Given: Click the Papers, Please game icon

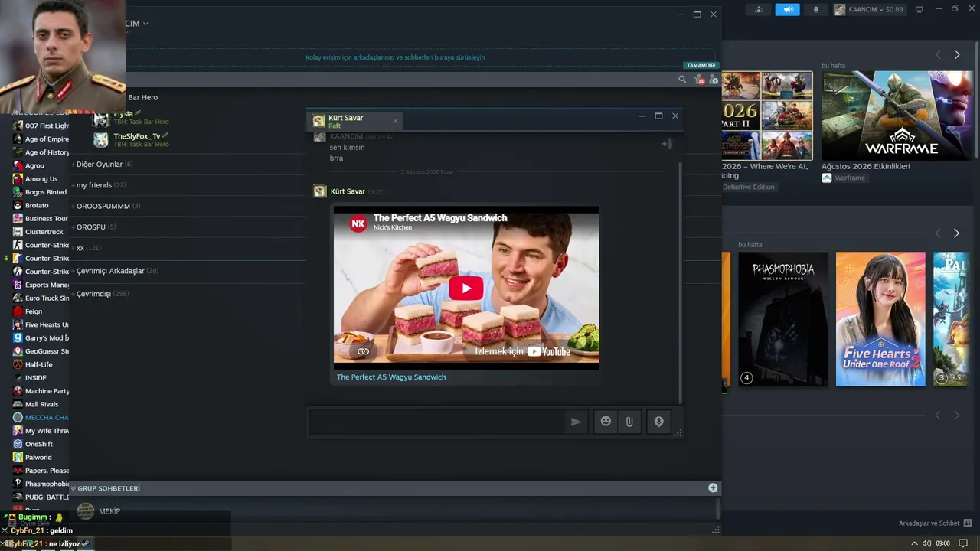Looking at the screenshot, I should tap(18, 471).
